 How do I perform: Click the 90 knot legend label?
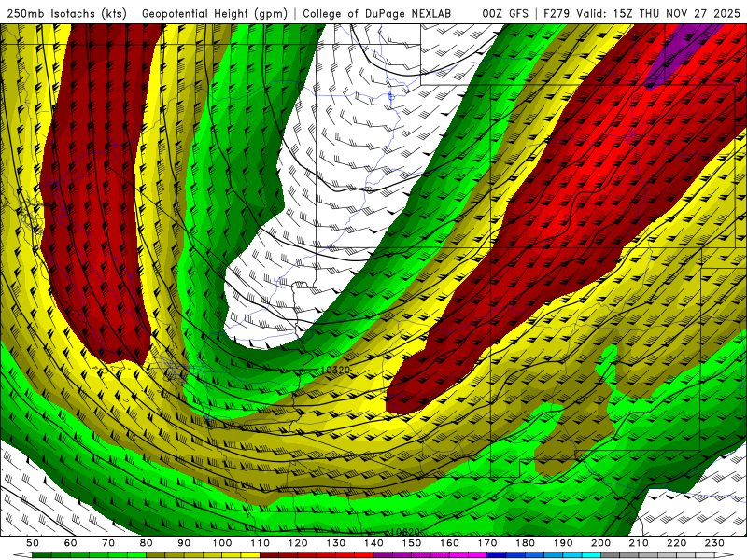[x=184, y=543]
